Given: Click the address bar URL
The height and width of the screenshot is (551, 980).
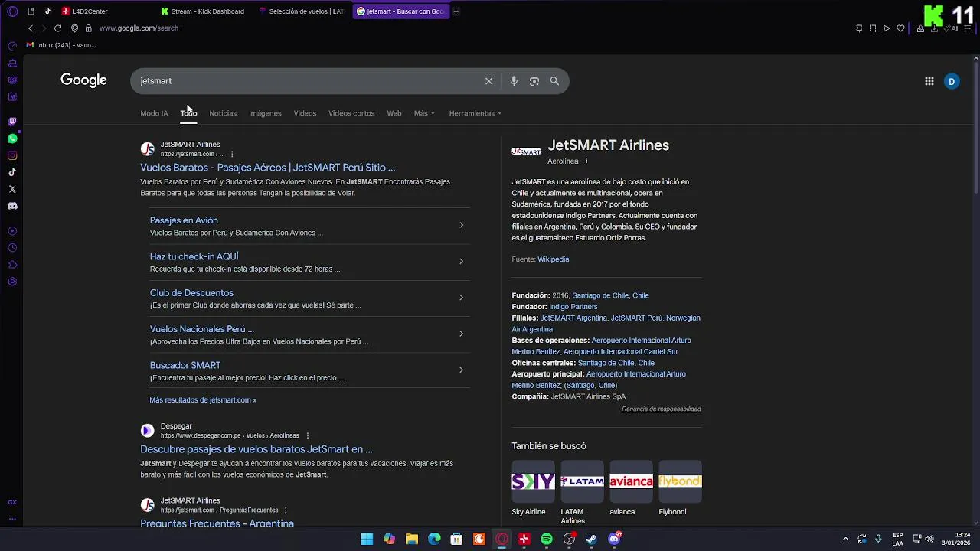Looking at the screenshot, I should (x=139, y=28).
